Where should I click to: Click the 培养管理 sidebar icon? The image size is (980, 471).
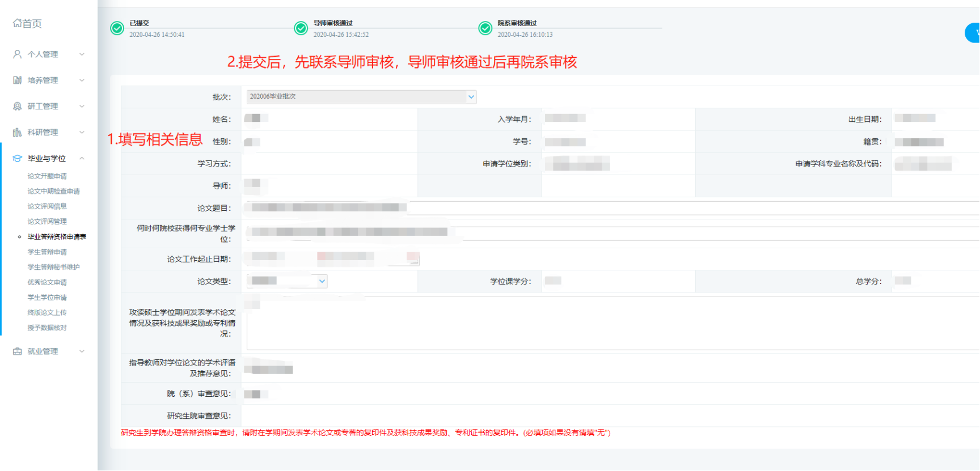tap(18, 80)
